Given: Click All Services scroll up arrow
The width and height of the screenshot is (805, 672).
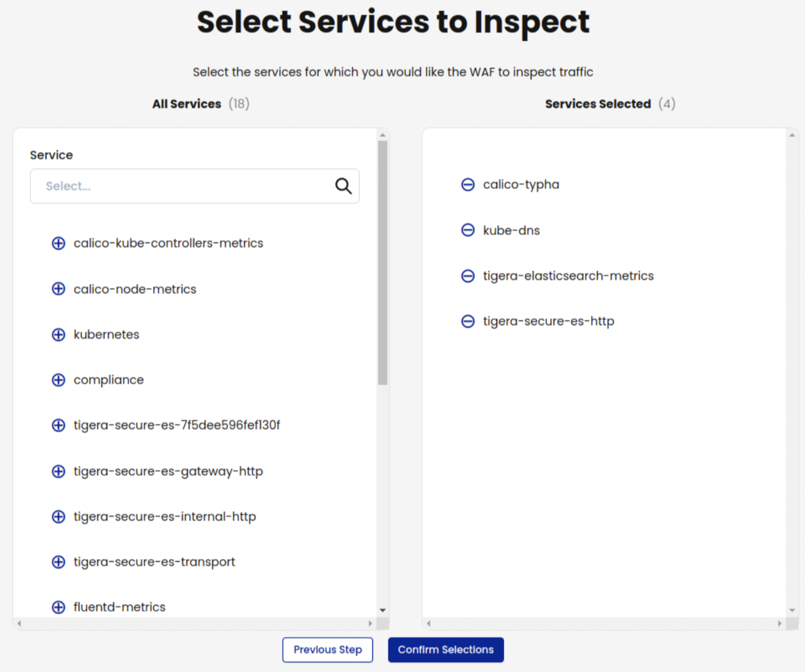Looking at the screenshot, I should pyautogui.click(x=383, y=135).
